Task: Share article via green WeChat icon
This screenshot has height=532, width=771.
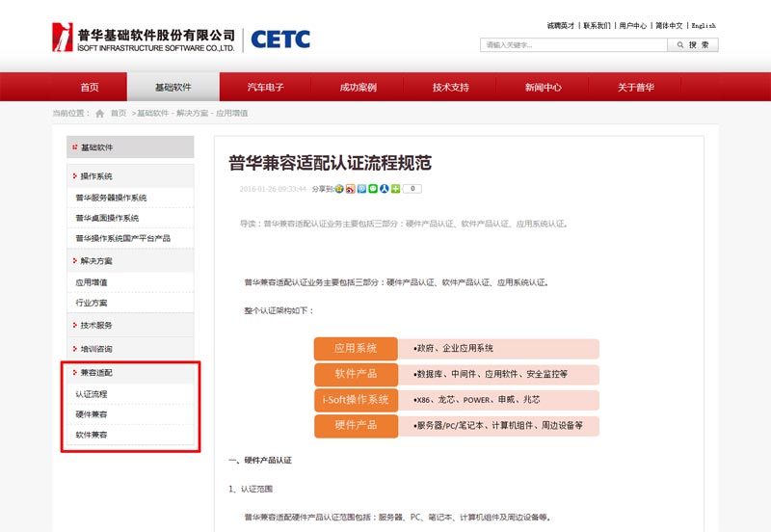Action: coord(373,189)
